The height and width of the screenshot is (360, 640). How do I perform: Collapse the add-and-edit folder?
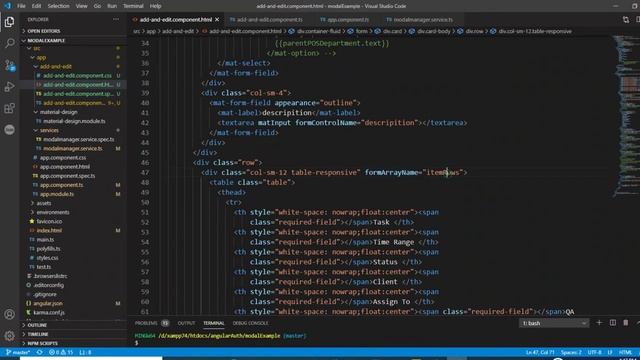tap(56, 67)
